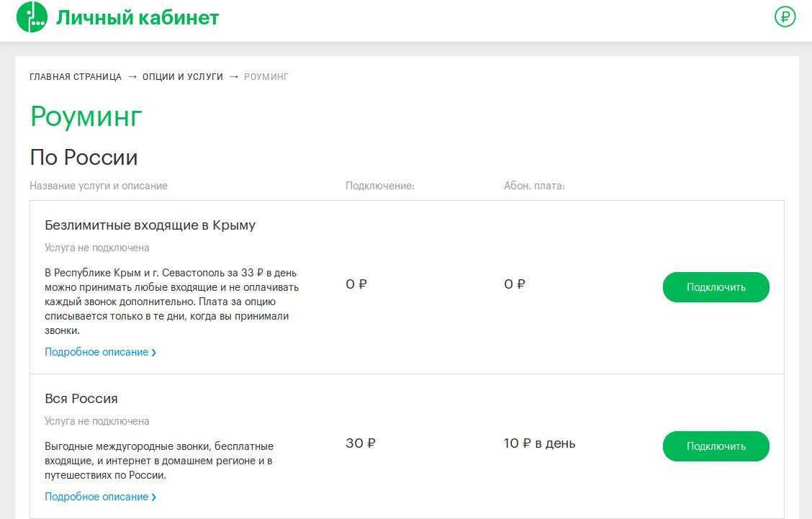Open 'Подробное описание' for Crimea option
Image resolution: width=812 pixels, height=519 pixels.
click(101, 352)
